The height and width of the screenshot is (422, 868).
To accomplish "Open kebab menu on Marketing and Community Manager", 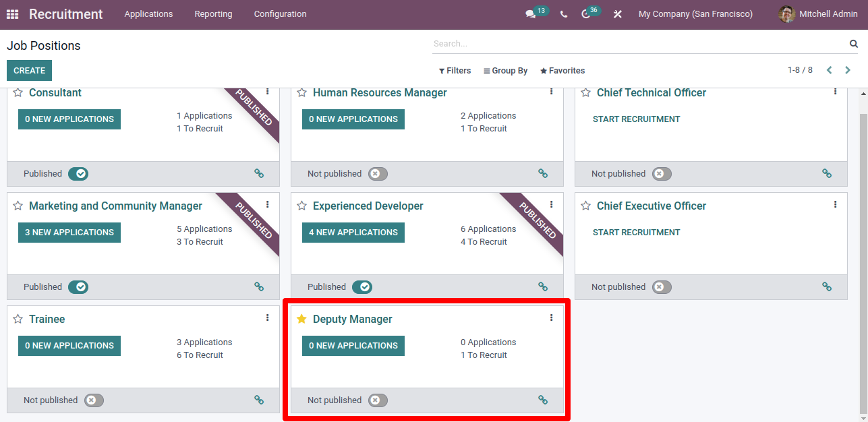I will [x=268, y=204].
